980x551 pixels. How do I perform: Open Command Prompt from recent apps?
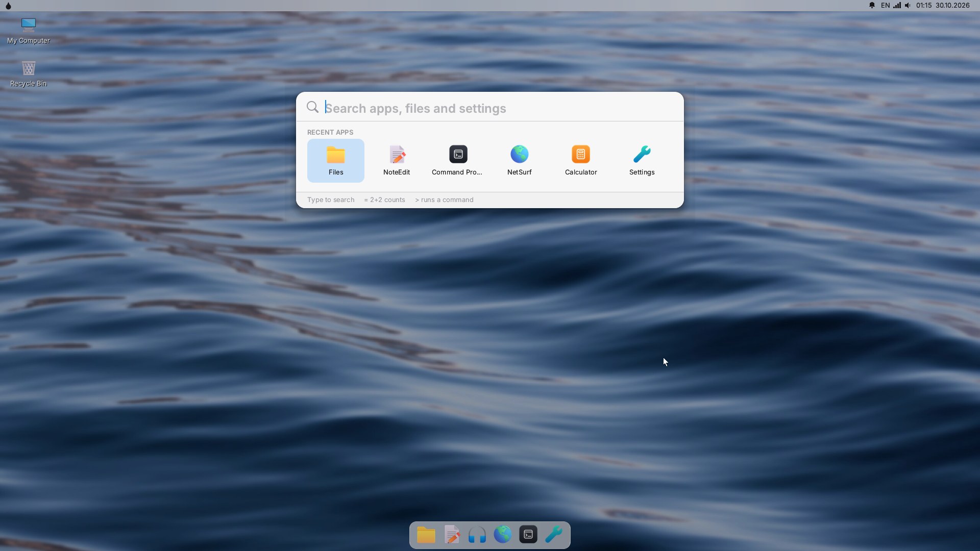click(458, 161)
